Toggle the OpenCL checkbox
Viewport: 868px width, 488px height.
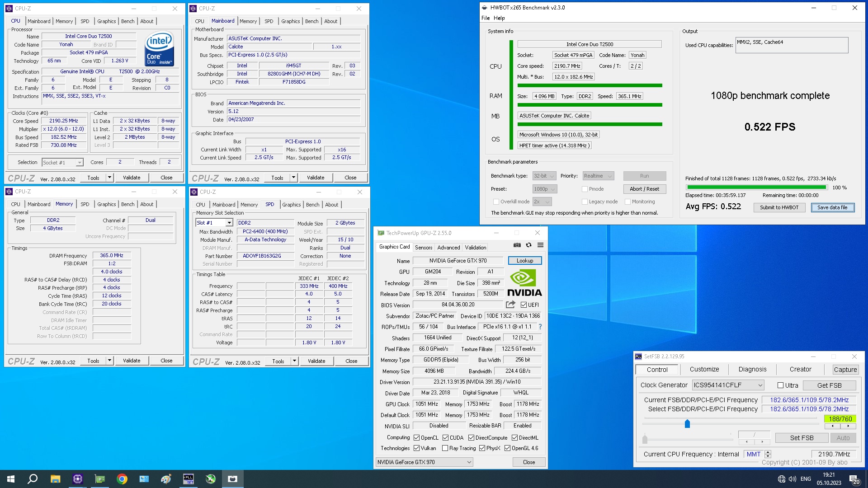point(416,438)
